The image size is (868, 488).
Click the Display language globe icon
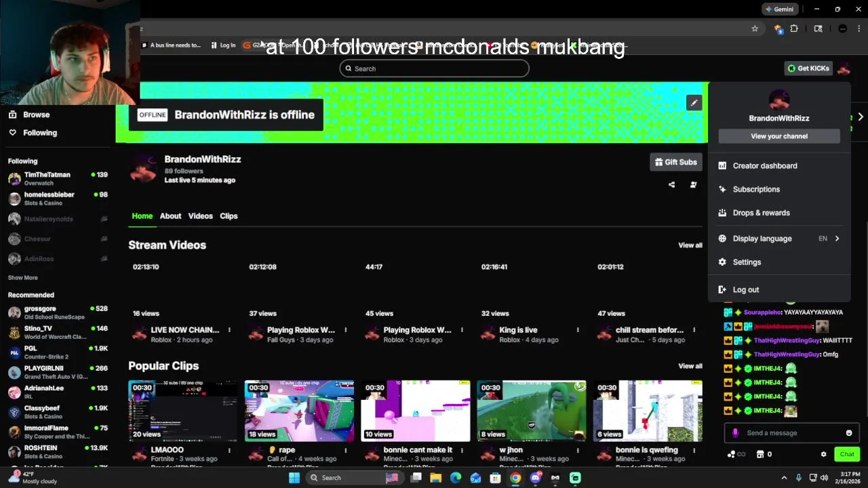[722, 239]
